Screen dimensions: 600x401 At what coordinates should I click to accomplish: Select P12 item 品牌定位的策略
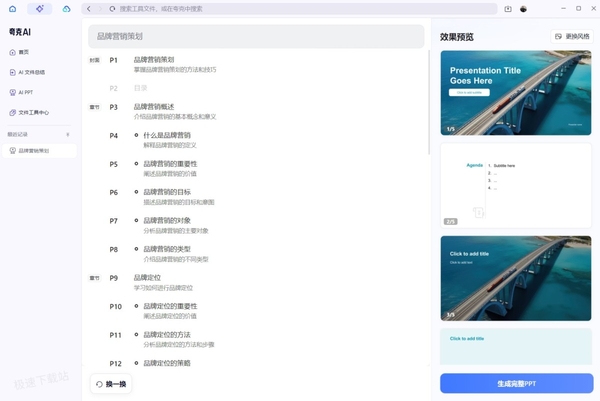(x=167, y=363)
